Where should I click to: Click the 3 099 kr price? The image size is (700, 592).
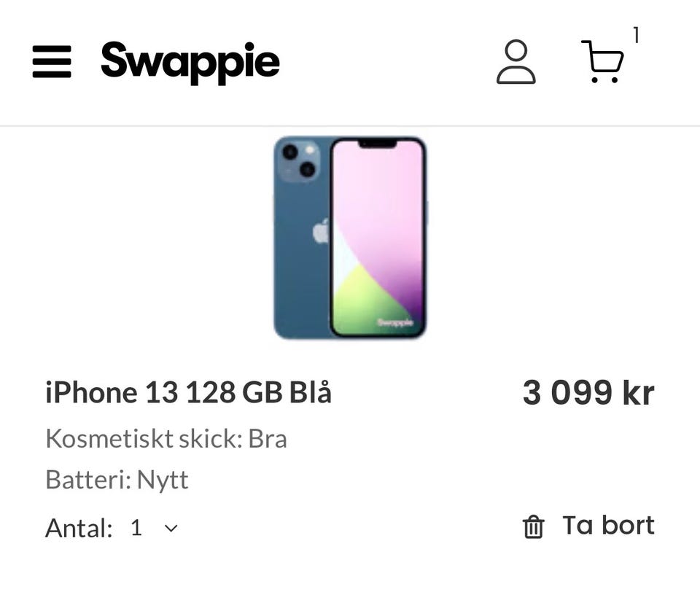tap(588, 394)
